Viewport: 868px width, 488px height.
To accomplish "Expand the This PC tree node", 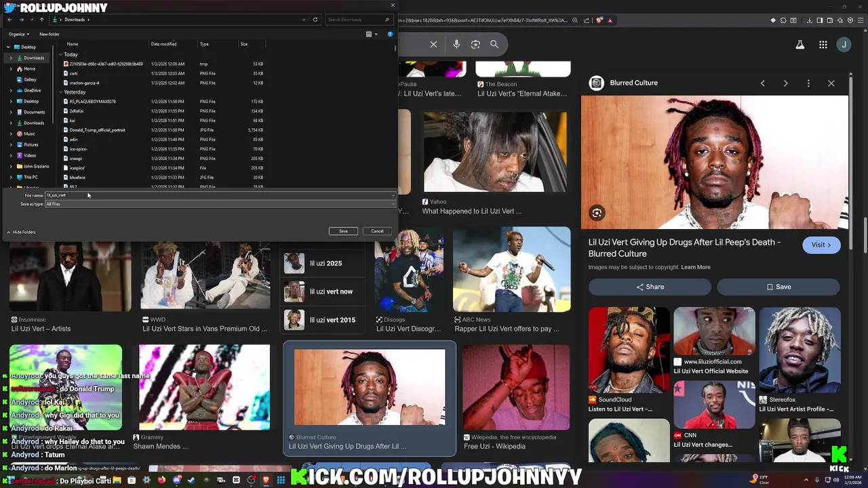I will [11, 177].
